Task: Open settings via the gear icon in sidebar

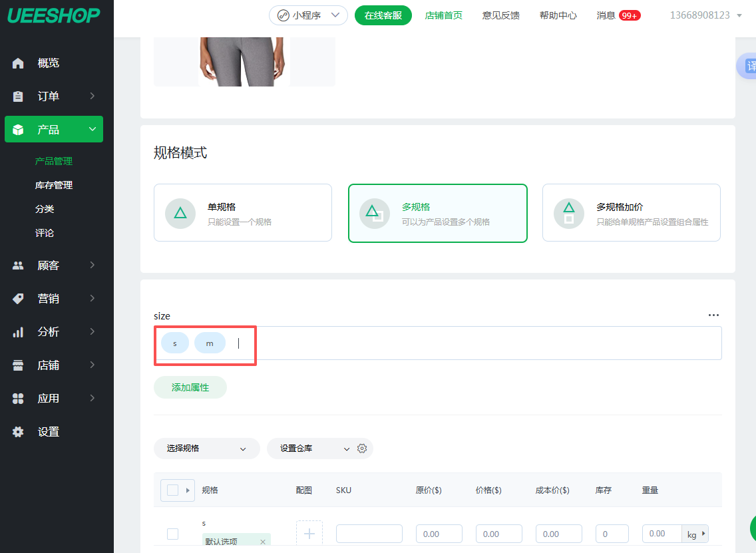Action: click(18, 432)
